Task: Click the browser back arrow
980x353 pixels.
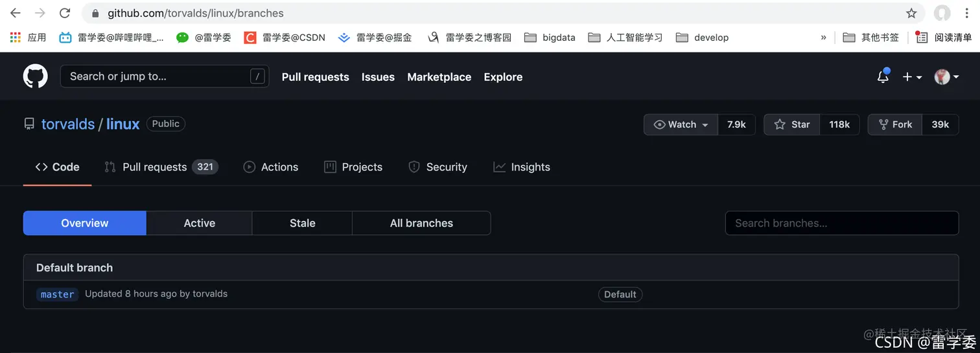Action: tap(16, 13)
